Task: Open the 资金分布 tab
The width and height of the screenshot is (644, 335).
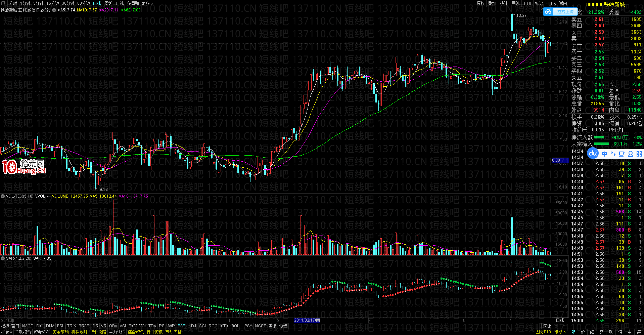Action: (x=42, y=332)
